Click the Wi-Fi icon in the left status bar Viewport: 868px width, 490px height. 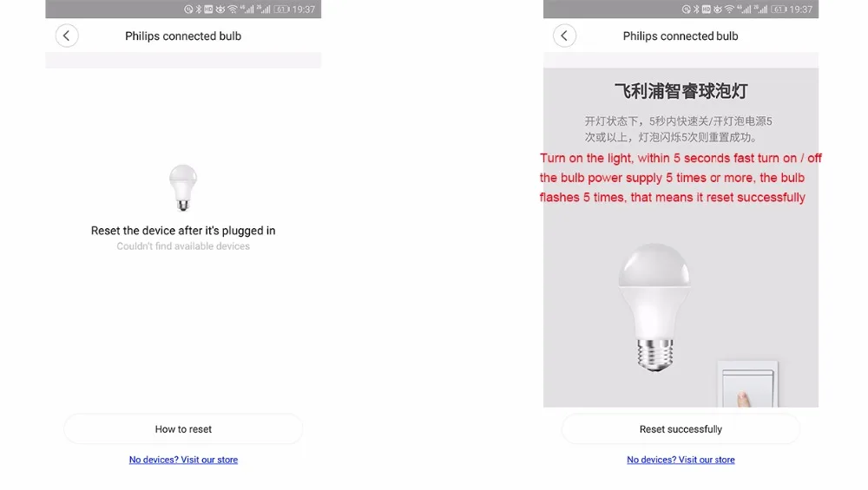point(233,10)
